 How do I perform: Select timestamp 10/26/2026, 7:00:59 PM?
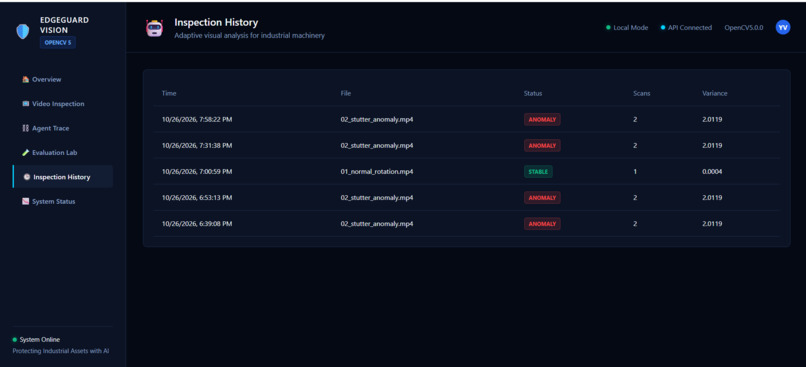tap(197, 172)
